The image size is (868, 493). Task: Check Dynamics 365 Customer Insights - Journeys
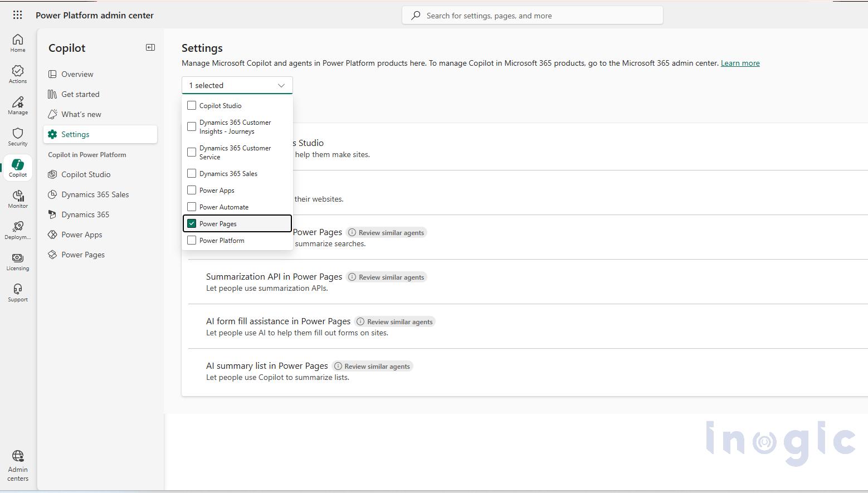click(192, 126)
